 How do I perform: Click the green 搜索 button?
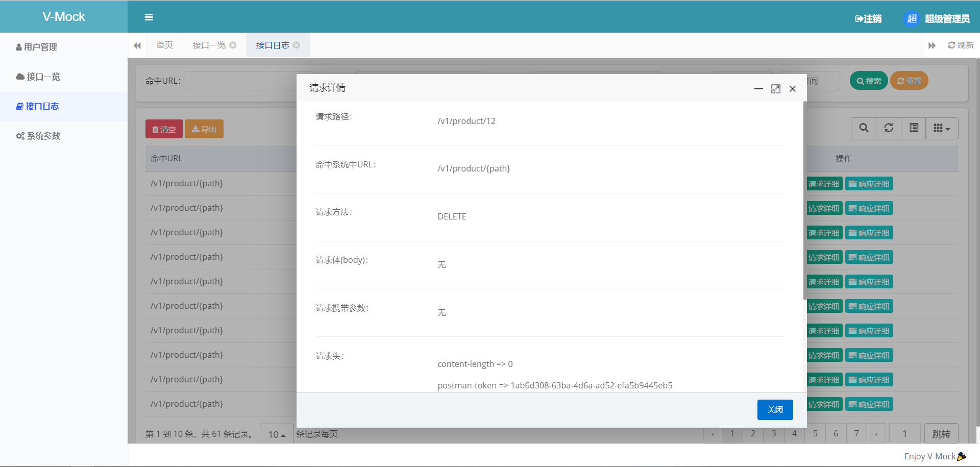[869, 81]
